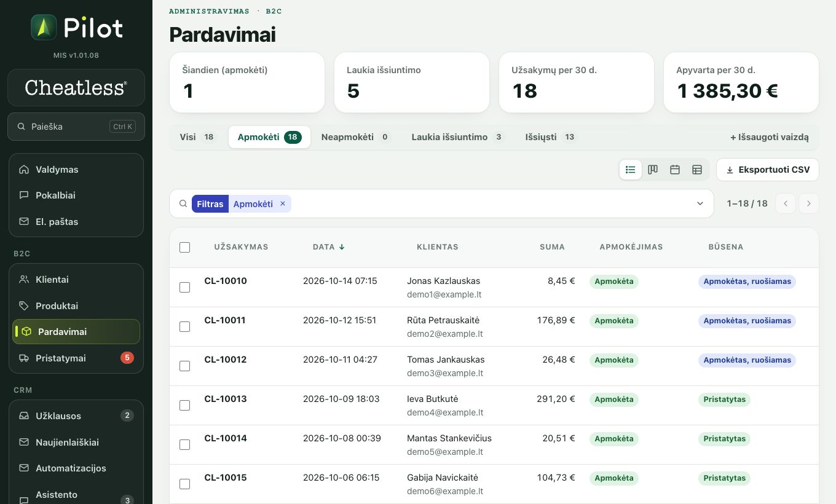Click the Produktai tag icon
The height and width of the screenshot is (504, 836).
24,305
